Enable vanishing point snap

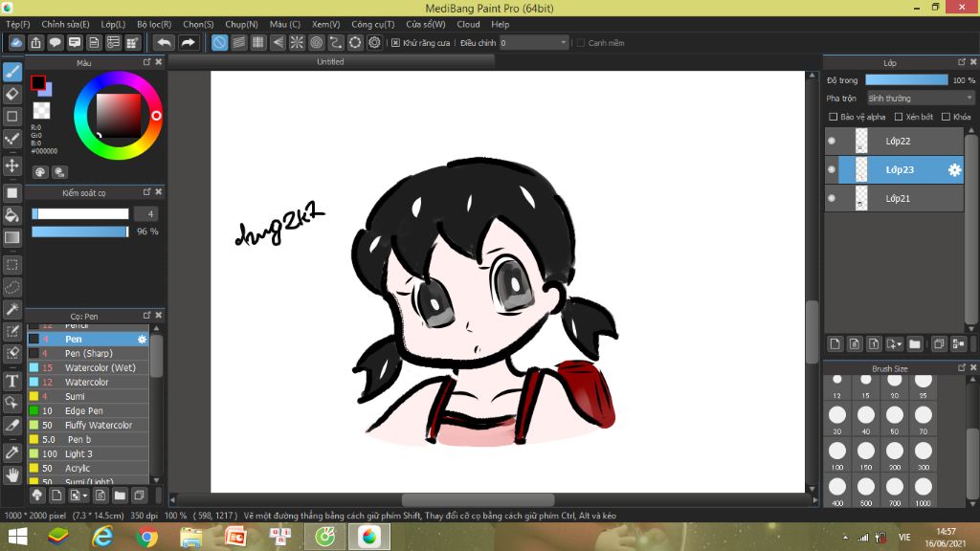pos(278,42)
